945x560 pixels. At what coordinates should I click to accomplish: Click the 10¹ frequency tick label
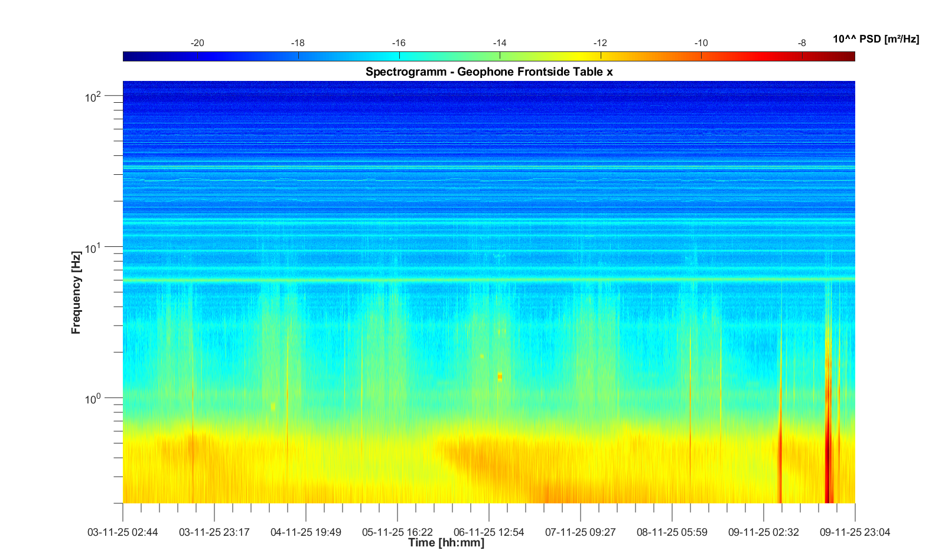click(93, 248)
